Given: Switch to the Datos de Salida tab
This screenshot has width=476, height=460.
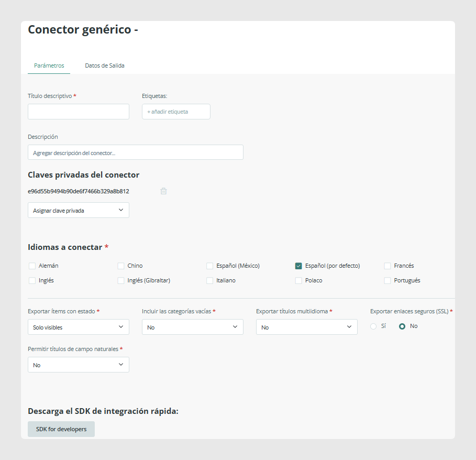Looking at the screenshot, I should coord(105,65).
